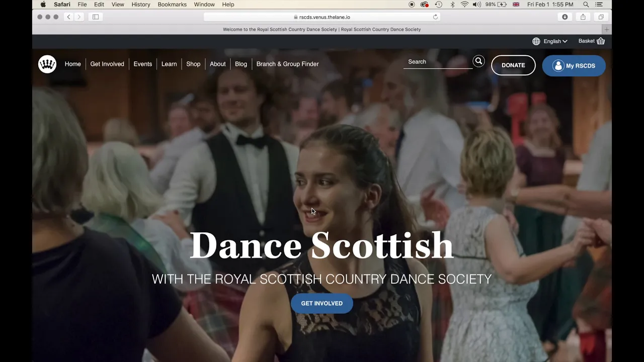Click the screen recording stop icon
644x362 pixels.
pos(412,5)
